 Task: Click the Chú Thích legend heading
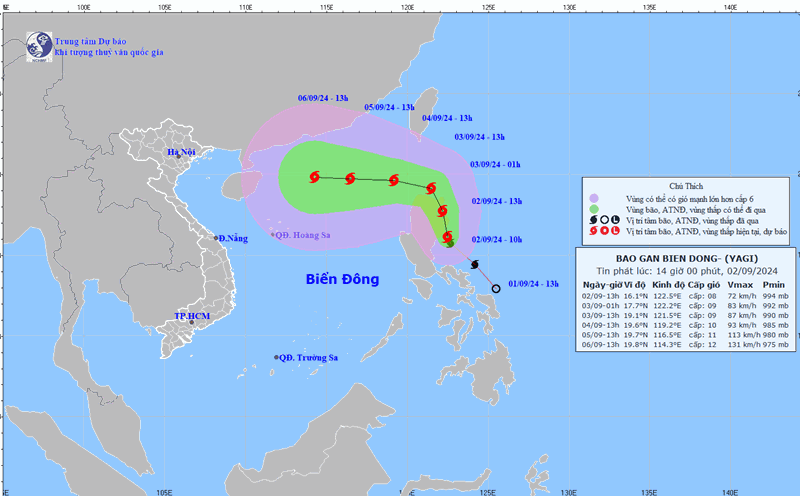click(686, 186)
